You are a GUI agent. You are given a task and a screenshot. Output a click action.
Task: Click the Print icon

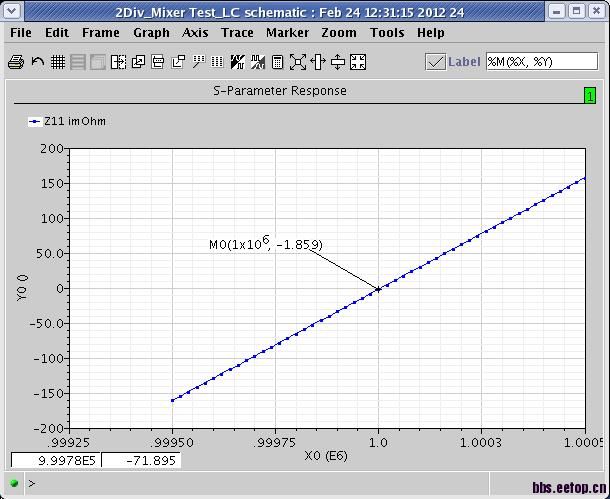16,62
